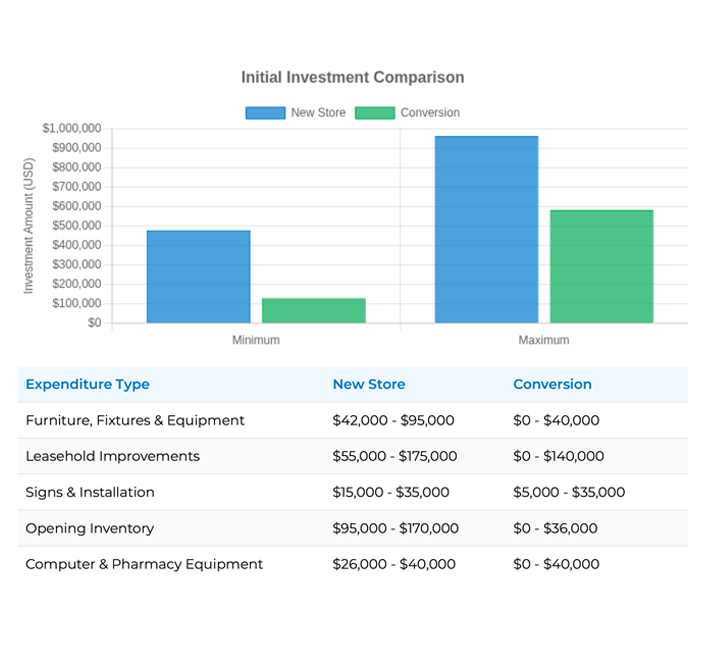Click the $5,000 - $35,000 signs cell
720x652 pixels.
point(568,492)
